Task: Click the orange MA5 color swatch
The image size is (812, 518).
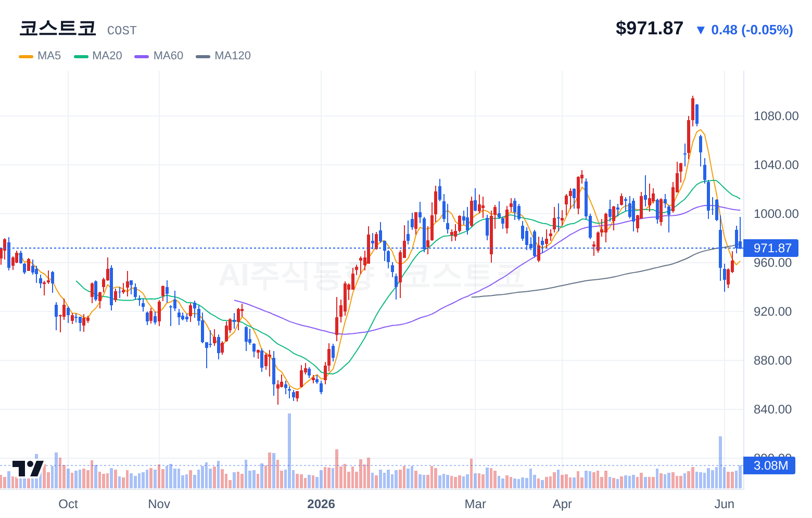Action: coord(26,56)
